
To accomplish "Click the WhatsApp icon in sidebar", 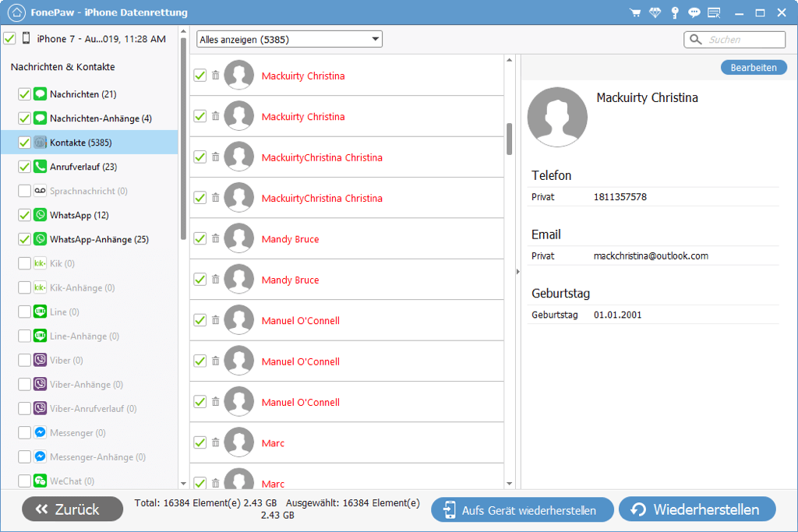I will (40, 215).
